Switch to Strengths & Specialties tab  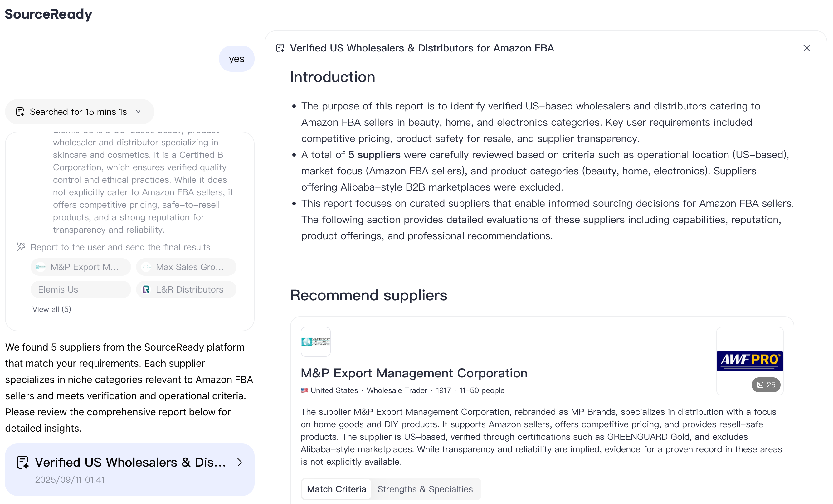pos(425,489)
